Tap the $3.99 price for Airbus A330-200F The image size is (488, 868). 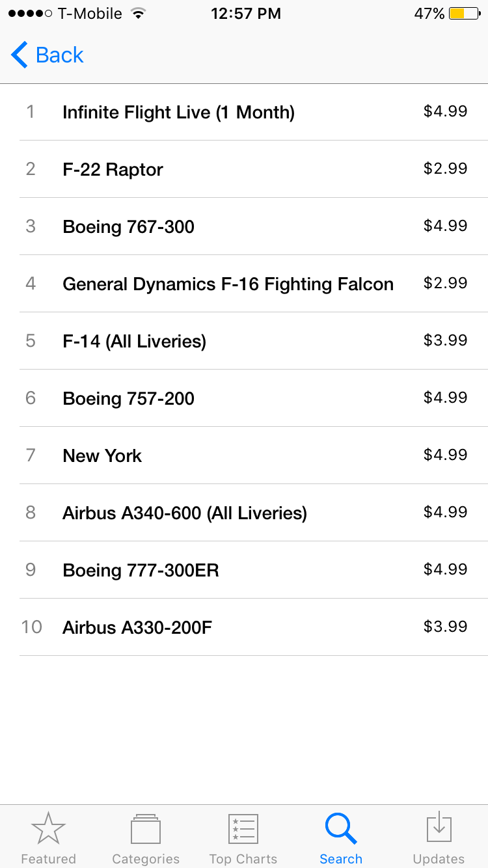tap(445, 627)
